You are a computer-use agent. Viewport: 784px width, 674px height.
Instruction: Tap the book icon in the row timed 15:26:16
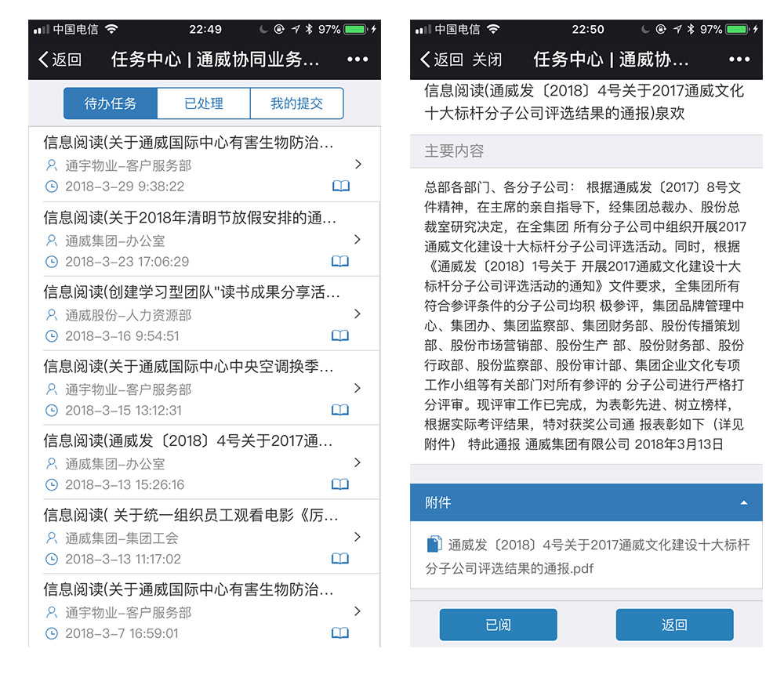[x=340, y=484]
